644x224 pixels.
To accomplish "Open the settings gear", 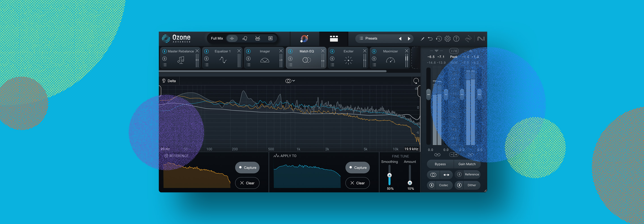I will [447, 39].
